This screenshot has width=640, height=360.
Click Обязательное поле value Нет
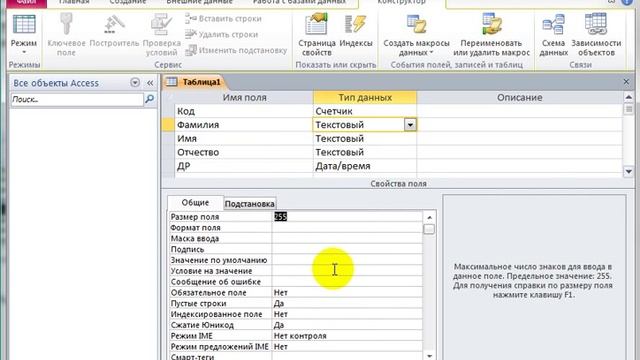point(347,293)
